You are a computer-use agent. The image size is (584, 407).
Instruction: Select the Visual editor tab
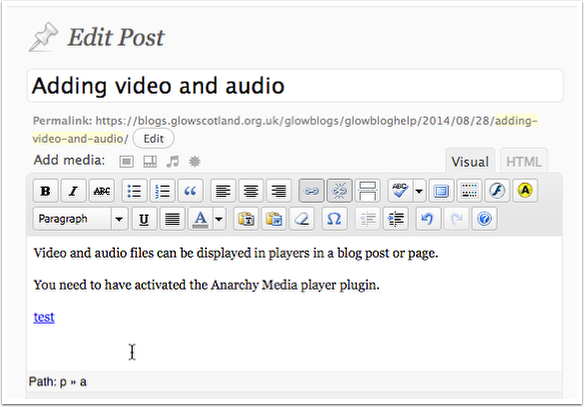pyautogui.click(x=470, y=162)
